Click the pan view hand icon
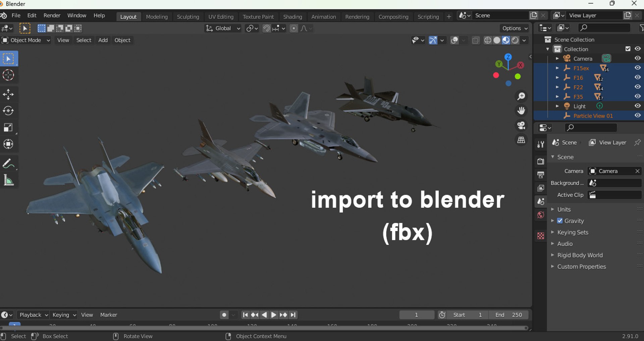This screenshot has height=341, width=644. [521, 111]
